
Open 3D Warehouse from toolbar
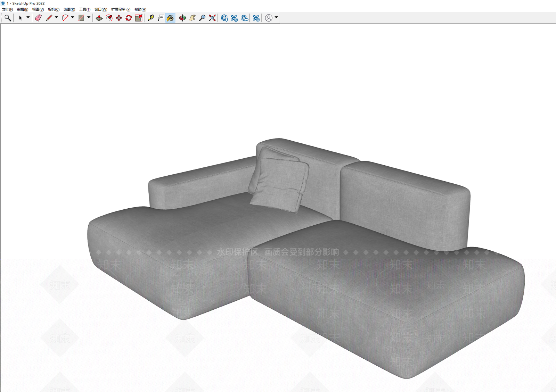[x=224, y=18]
